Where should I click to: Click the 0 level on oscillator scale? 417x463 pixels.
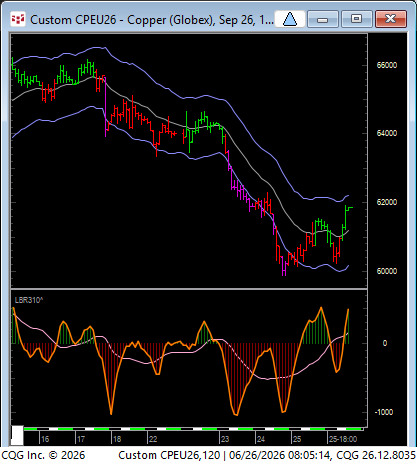385,343
